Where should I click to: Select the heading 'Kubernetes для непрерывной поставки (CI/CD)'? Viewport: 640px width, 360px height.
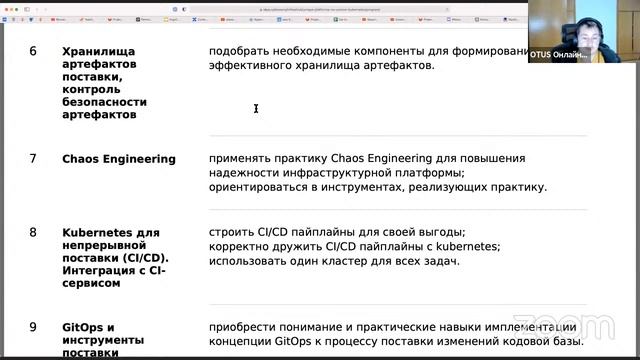pos(115,245)
